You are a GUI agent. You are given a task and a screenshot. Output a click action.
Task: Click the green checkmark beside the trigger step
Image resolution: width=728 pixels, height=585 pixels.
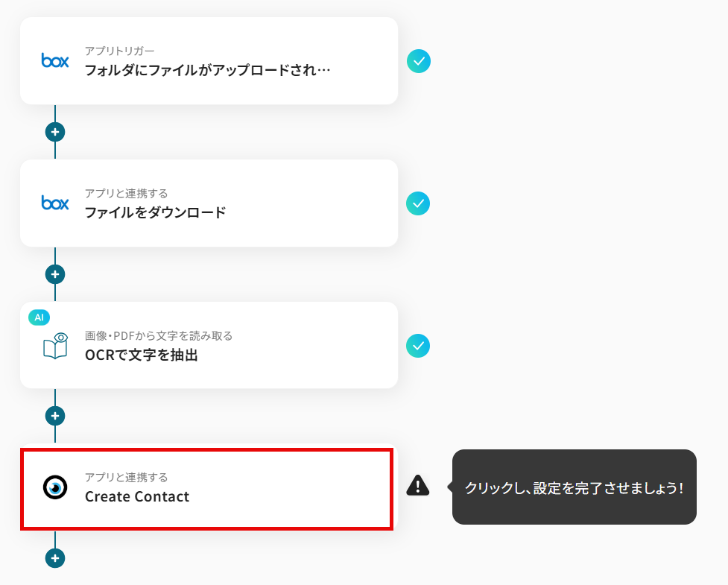pos(419,61)
